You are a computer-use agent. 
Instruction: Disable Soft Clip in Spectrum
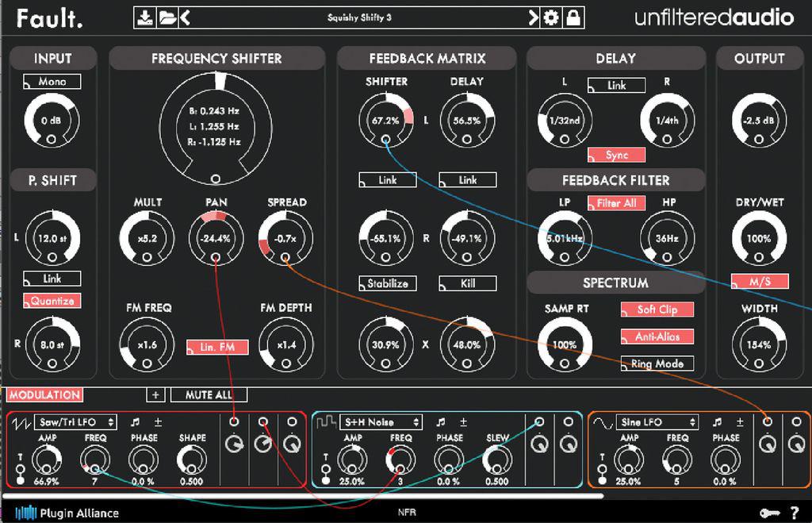[x=657, y=310]
